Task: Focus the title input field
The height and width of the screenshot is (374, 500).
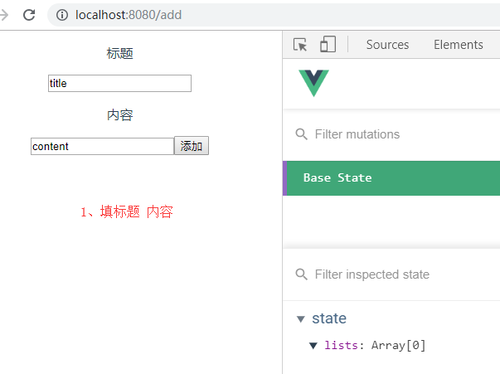Action: (x=120, y=83)
